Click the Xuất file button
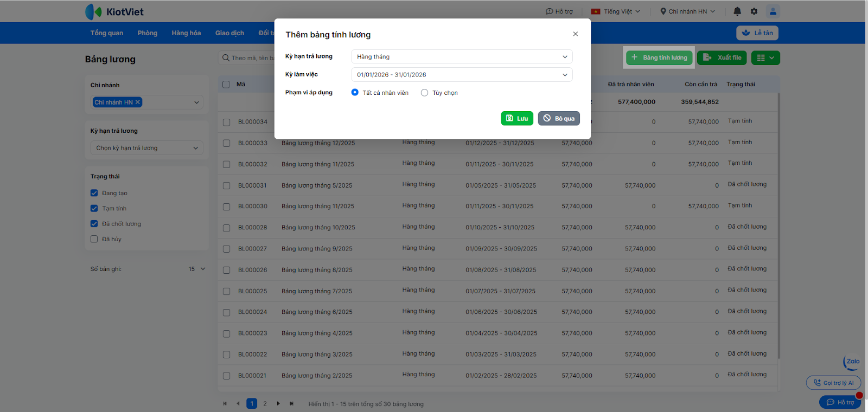The width and height of the screenshot is (868, 412). 722,57
